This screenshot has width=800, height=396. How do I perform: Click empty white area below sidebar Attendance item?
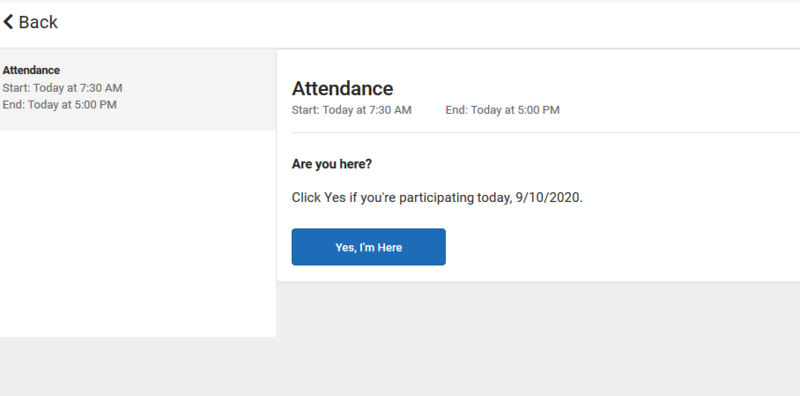pos(138,233)
